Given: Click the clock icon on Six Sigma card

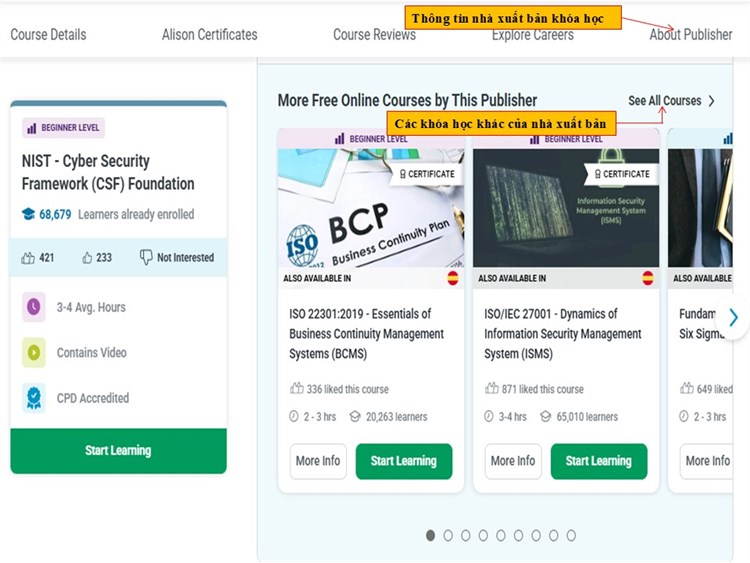Looking at the screenshot, I should tap(684, 416).
